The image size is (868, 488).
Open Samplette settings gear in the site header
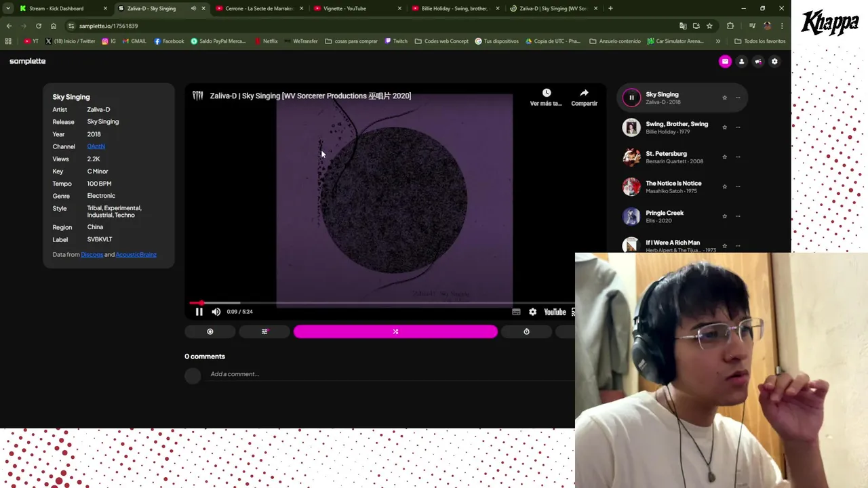click(x=774, y=62)
